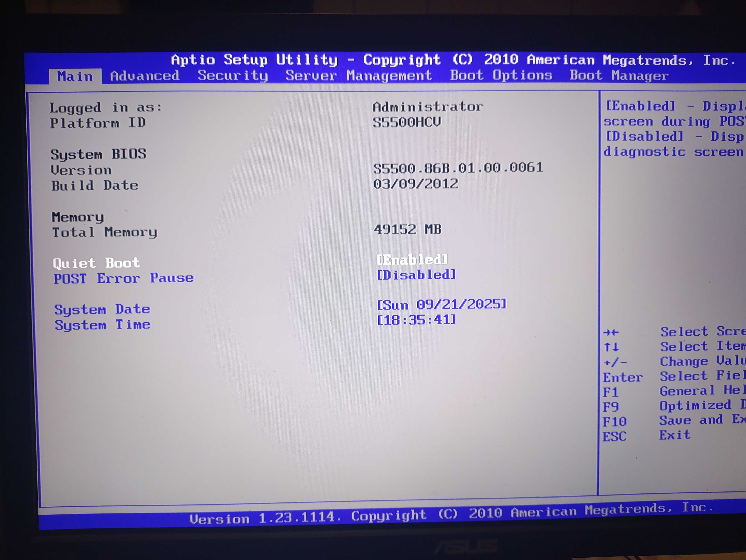Toggle POST Error Pause [Disabled] value
Image resolution: width=746 pixels, height=560 pixels.
point(416,275)
